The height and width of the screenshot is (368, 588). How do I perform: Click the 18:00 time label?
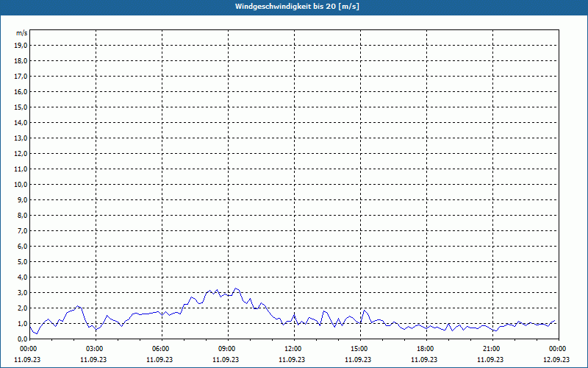click(426, 349)
